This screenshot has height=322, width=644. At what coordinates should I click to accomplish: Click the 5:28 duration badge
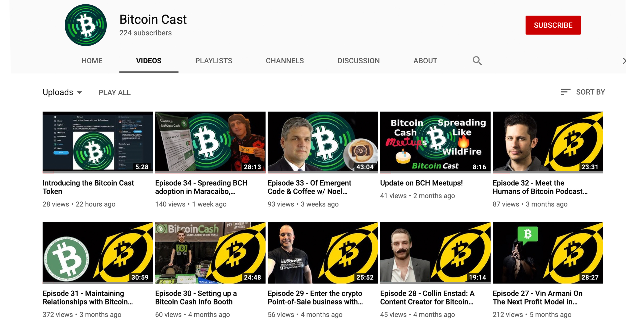click(142, 167)
